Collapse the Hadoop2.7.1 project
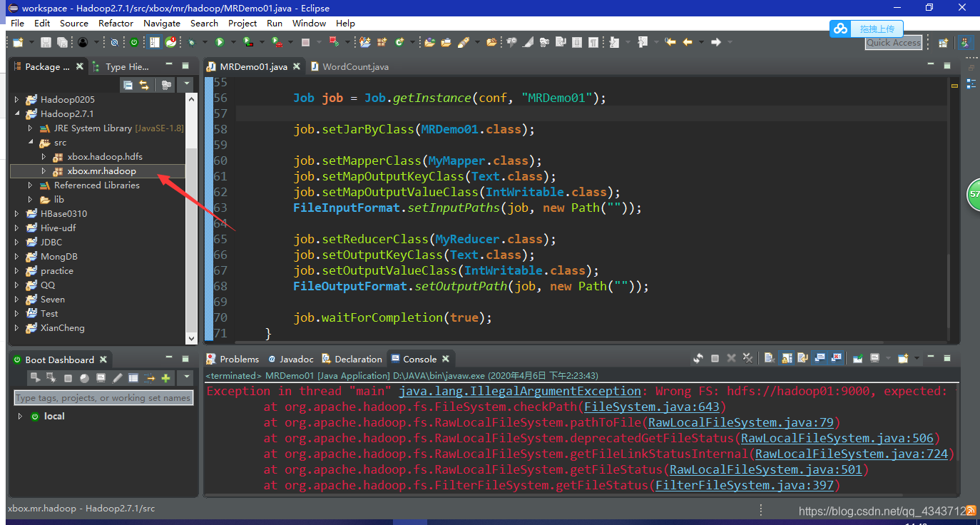Screen dimensions: 980x525 coord(18,113)
